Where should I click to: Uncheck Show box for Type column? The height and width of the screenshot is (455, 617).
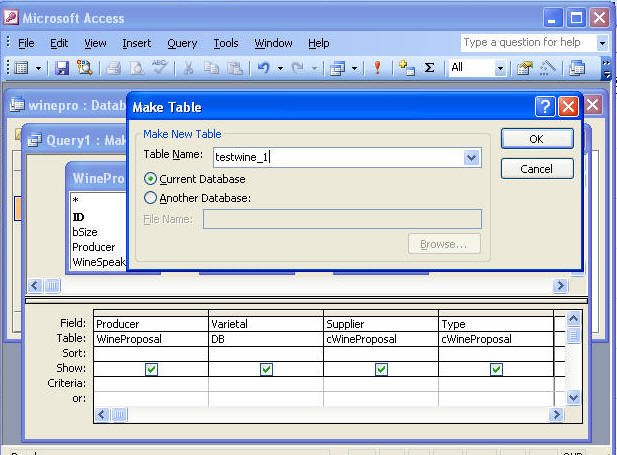[496, 369]
